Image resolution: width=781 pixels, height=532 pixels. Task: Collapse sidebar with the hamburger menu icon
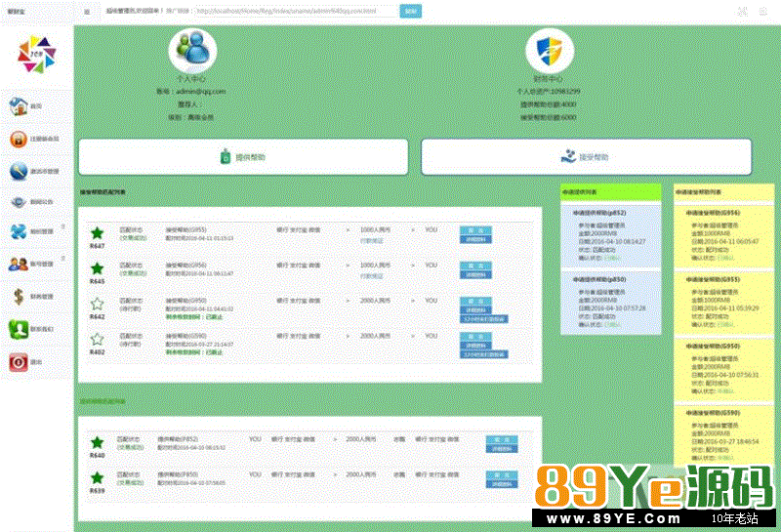[87, 11]
